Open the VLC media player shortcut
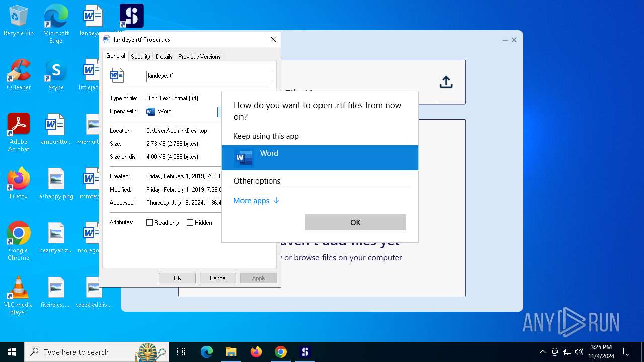Image resolution: width=644 pixels, height=362 pixels. (x=19, y=296)
